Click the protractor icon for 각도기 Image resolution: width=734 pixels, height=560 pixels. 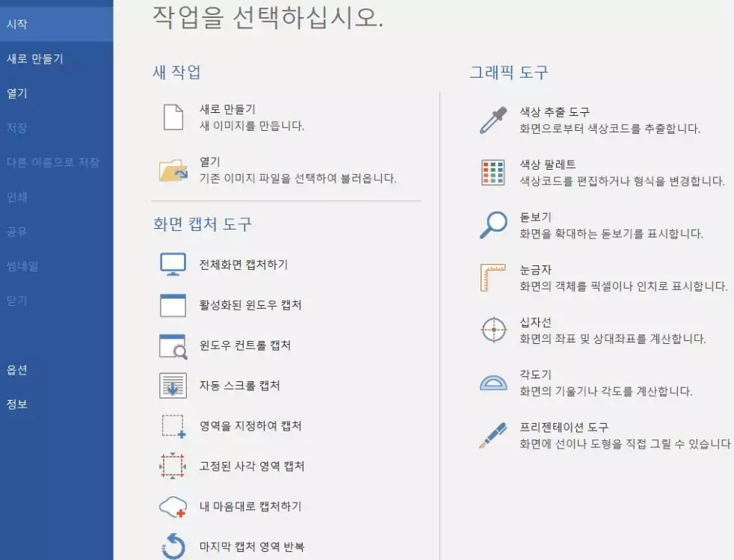click(x=493, y=383)
